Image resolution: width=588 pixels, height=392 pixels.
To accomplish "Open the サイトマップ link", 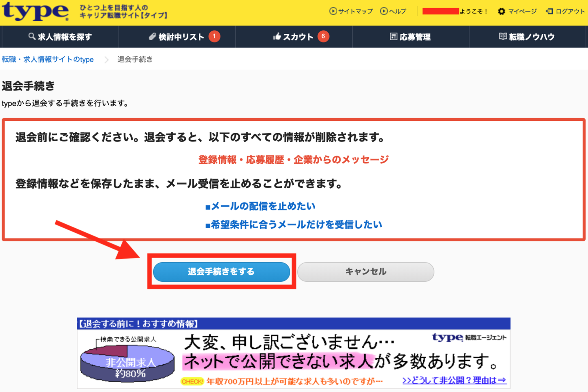I will point(355,11).
